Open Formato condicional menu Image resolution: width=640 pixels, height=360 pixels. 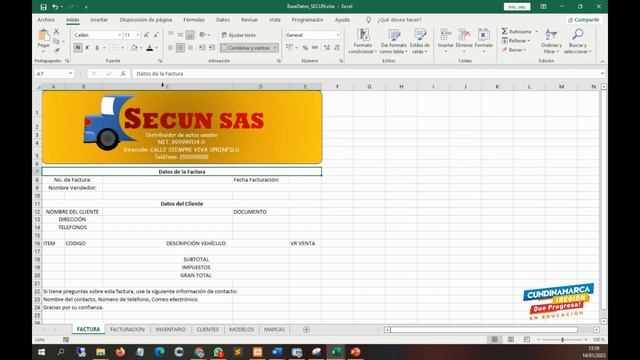(362, 41)
